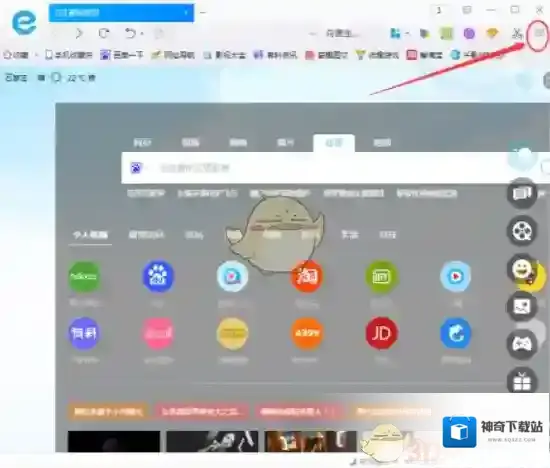Click the blue extension icon in toolbar

click(396, 34)
